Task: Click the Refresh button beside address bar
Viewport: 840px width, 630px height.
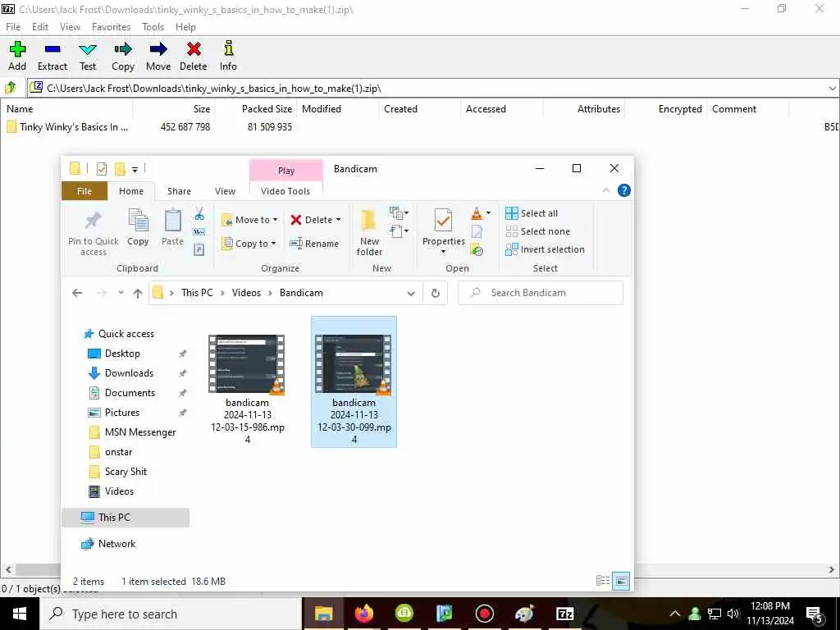Action: point(436,293)
